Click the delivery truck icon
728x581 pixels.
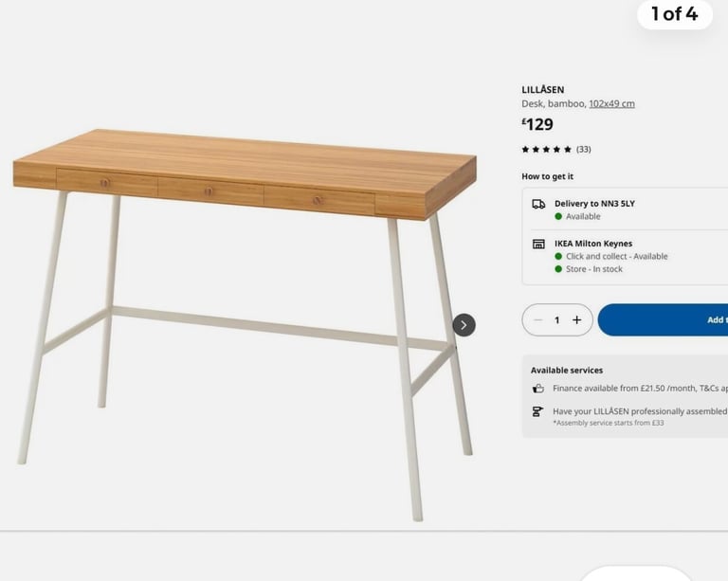538,204
